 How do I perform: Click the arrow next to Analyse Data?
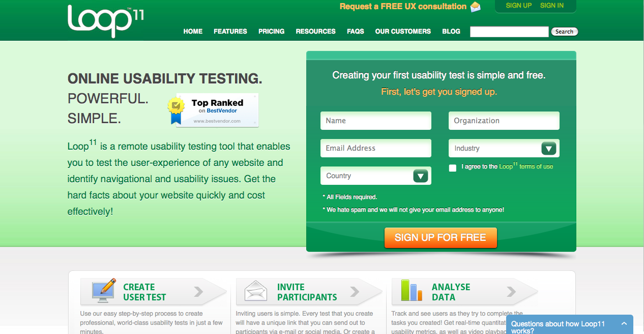tap(510, 292)
